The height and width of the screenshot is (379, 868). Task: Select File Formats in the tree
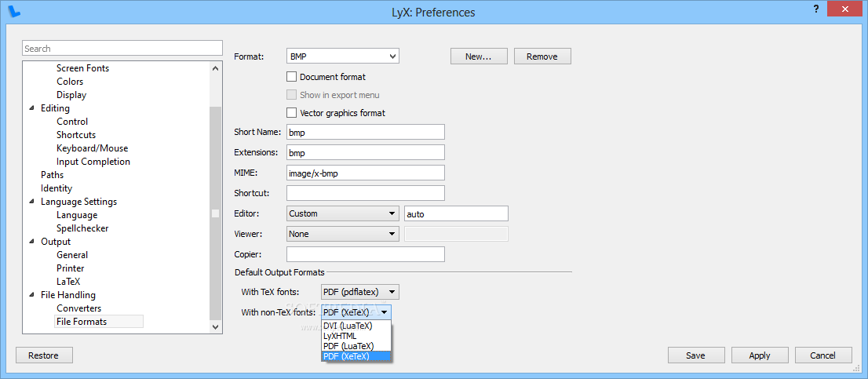point(82,322)
